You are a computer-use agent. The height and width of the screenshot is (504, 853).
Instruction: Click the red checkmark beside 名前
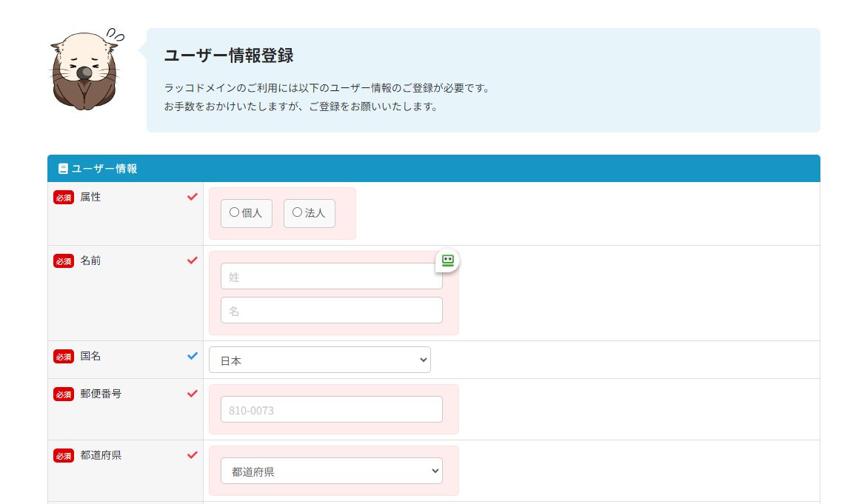(193, 261)
